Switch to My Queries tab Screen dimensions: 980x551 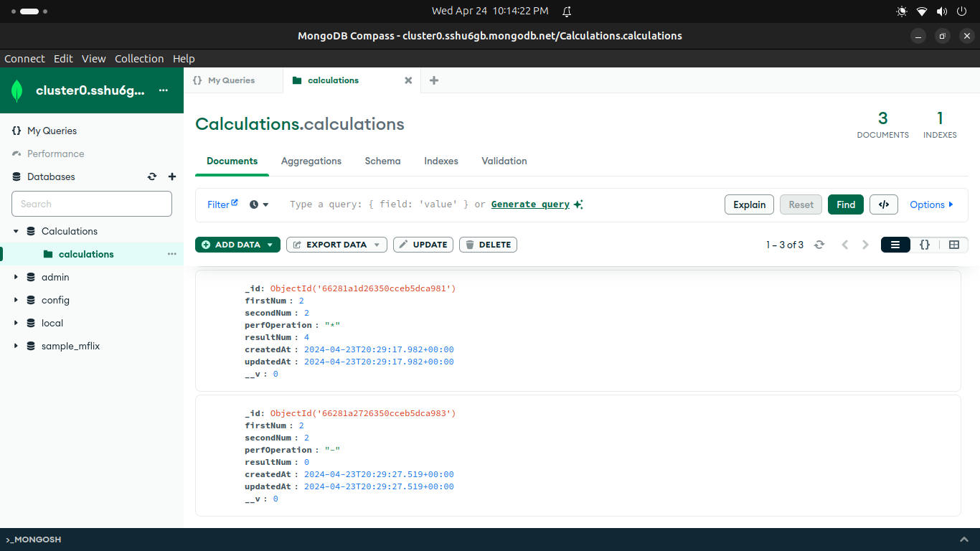[233, 80]
